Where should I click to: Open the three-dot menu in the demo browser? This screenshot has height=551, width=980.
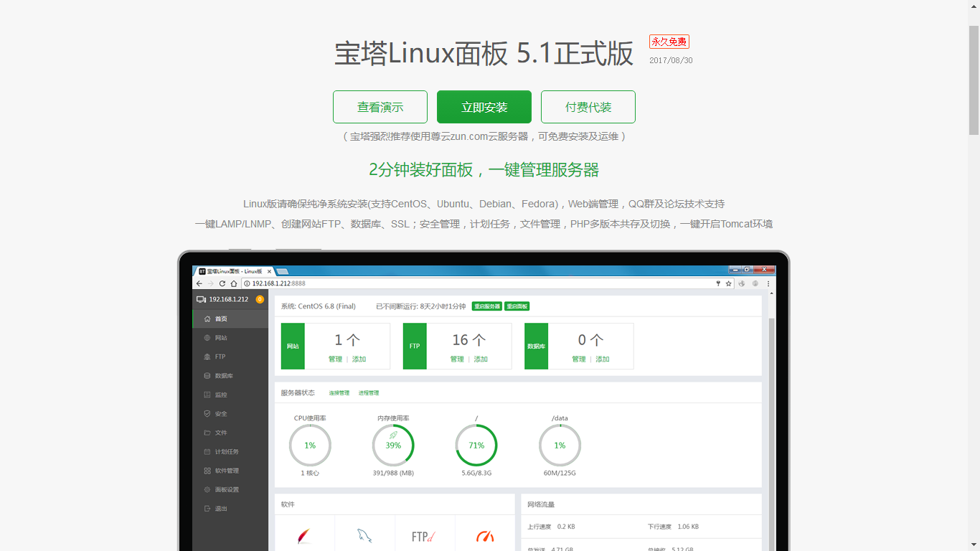click(x=769, y=283)
